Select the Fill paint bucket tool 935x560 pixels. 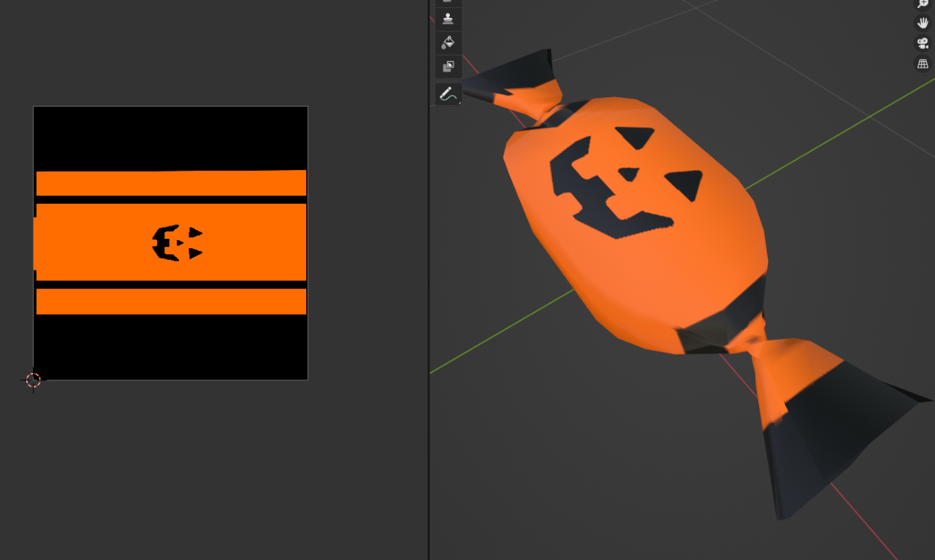(x=449, y=42)
